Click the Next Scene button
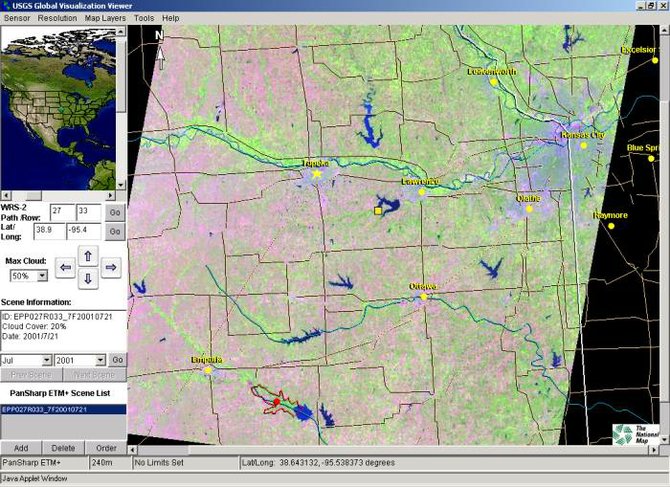The width and height of the screenshot is (670, 487). point(94,375)
